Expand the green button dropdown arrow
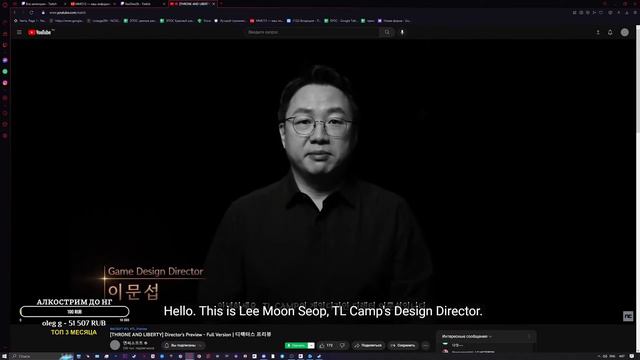 click(311, 346)
